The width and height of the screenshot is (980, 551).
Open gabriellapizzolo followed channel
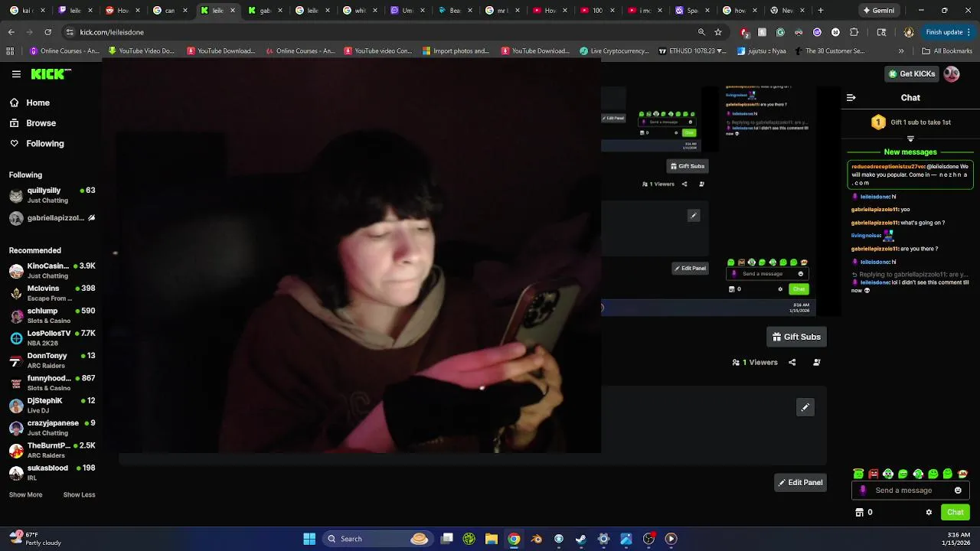[x=52, y=218]
